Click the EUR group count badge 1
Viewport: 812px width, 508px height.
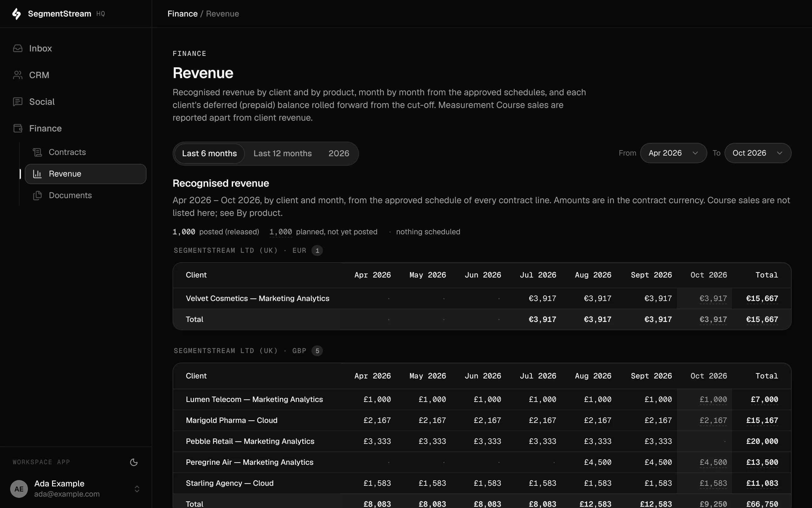[x=317, y=251]
